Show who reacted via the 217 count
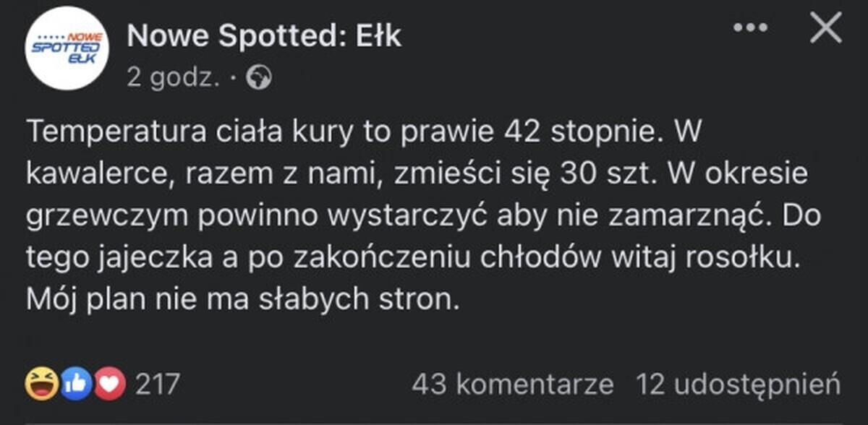The height and width of the screenshot is (425, 868). pos(157,384)
